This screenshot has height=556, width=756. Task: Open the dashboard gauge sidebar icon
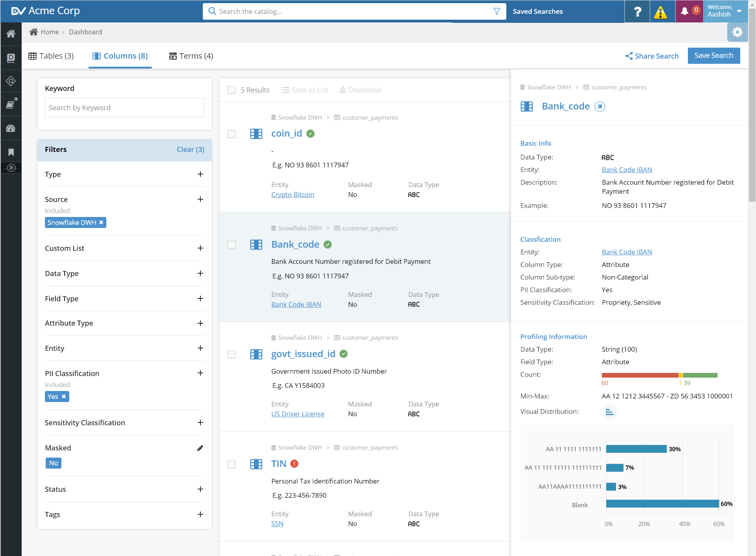point(11,128)
